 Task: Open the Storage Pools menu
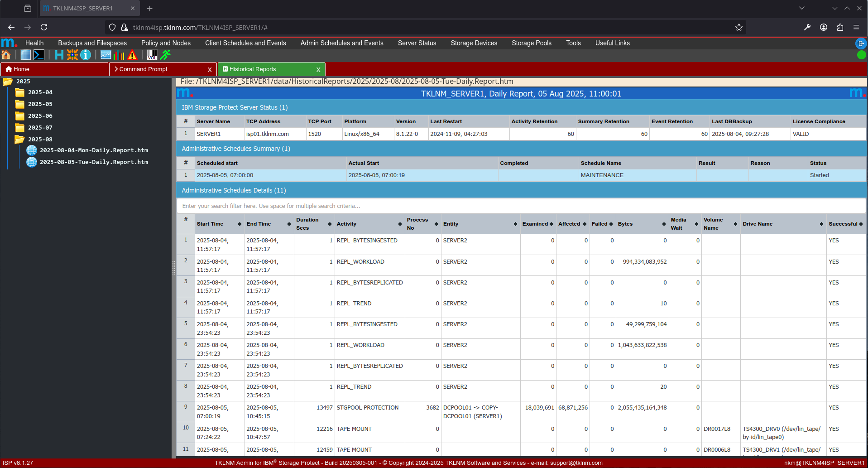(531, 43)
